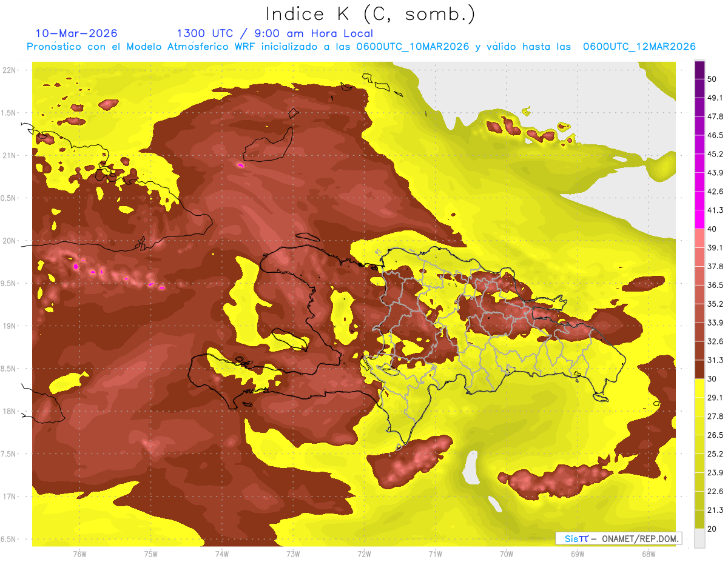This screenshot has height=562, width=728.
Task: Click legend value "43.9"
Action: (715, 173)
